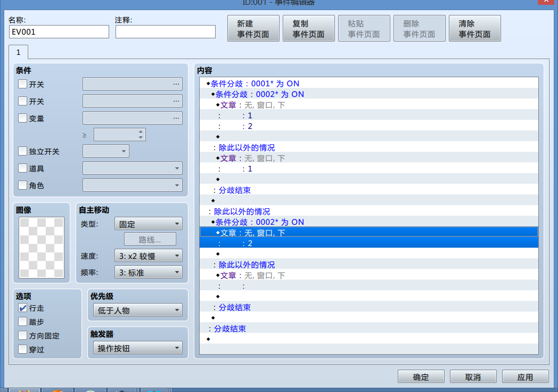
Task: Tick the 道具 condition checkbox
Action: pos(23,168)
